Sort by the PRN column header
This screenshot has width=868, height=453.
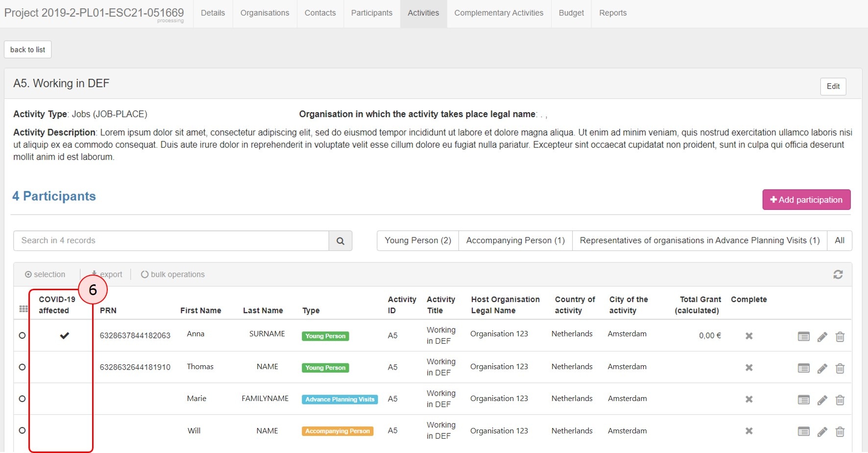tap(108, 310)
